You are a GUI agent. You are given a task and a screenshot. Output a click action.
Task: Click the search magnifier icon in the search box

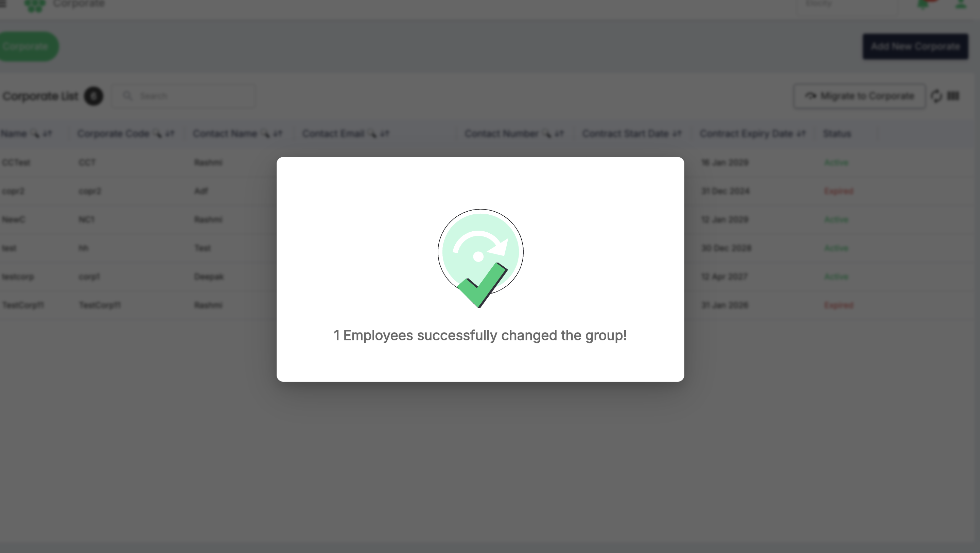click(127, 96)
